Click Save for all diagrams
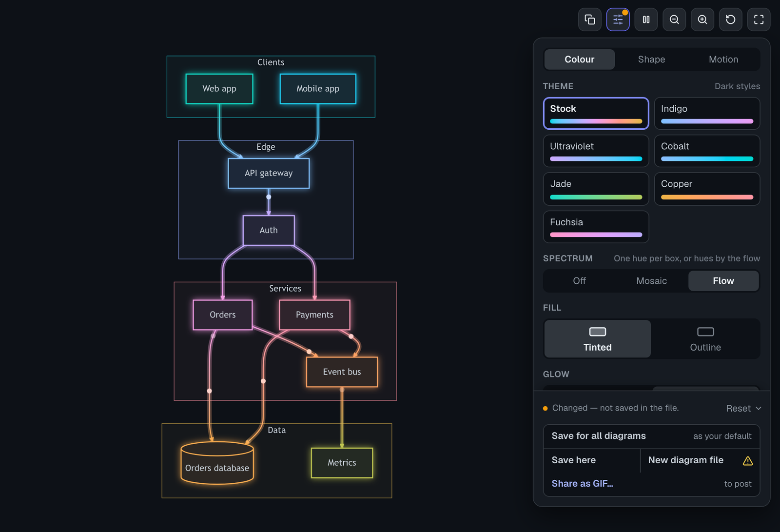The height and width of the screenshot is (532, 780). (652, 436)
